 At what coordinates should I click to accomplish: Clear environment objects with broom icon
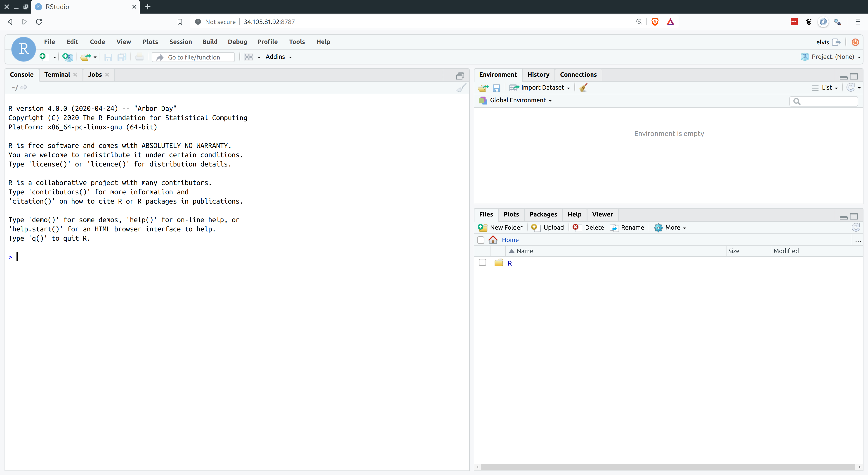tap(583, 87)
